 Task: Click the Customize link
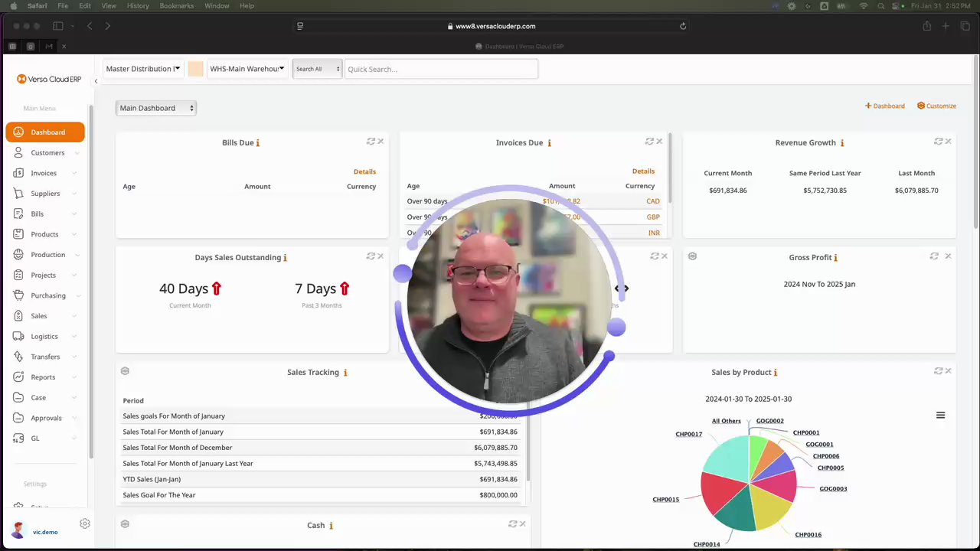[936, 106]
